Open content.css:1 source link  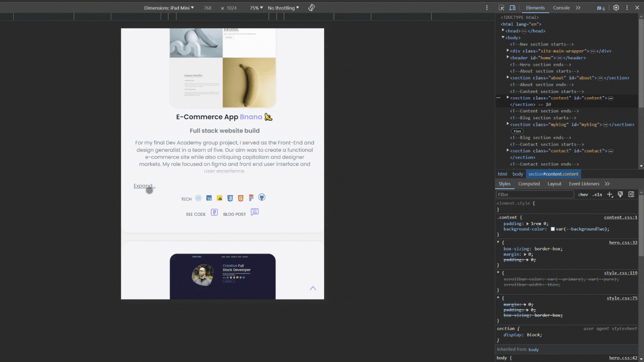(621, 217)
